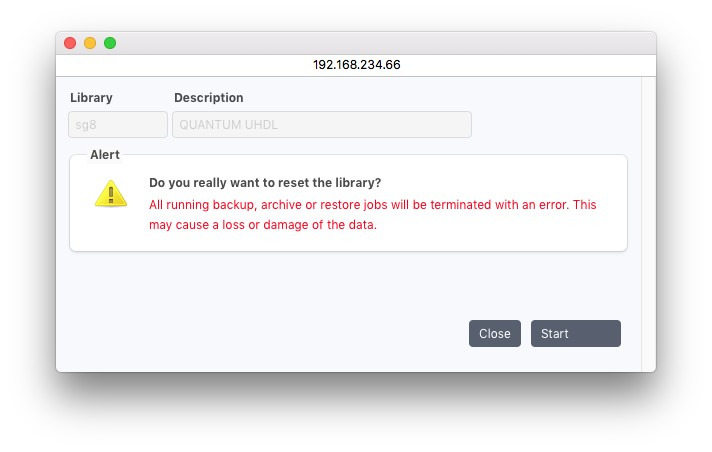This screenshot has height=452, width=712.
Task: Click the reset library question text
Action: pos(265,183)
